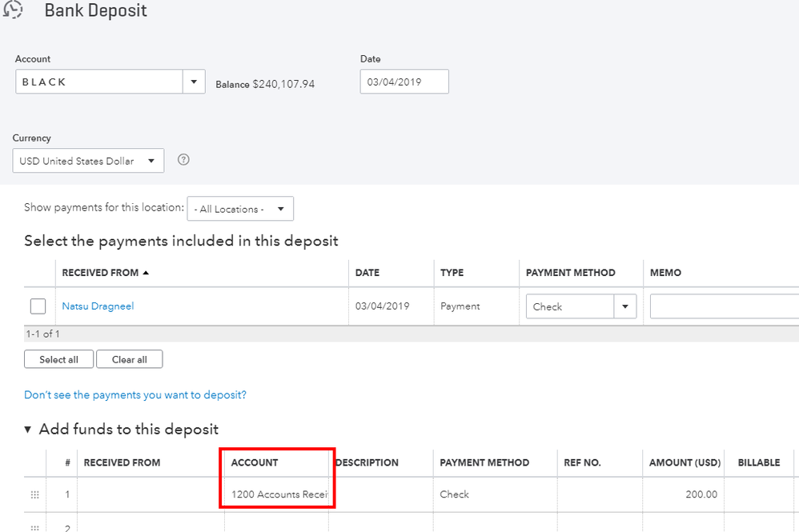Click drag handle icon for row 1
The width and height of the screenshot is (799, 532).
tap(34, 495)
